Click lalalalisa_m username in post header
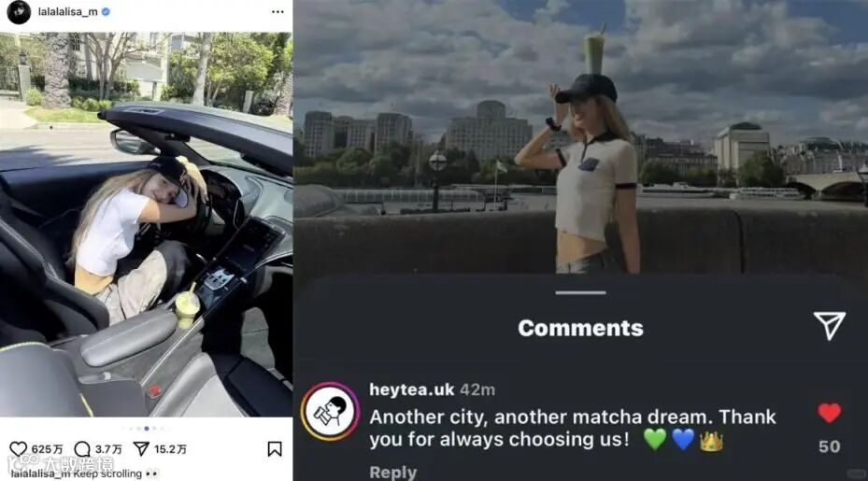The height and width of the screenshot is (481, 868). point(68,11)
